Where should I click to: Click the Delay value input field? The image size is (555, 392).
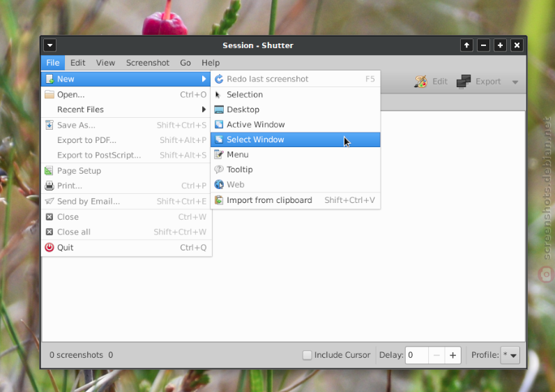point(417,355)
